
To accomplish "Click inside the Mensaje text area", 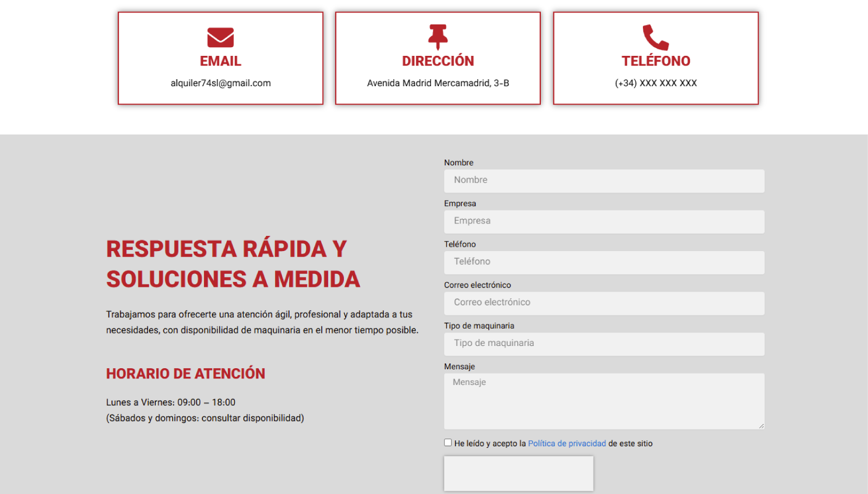I will click(x=604, y=401).
